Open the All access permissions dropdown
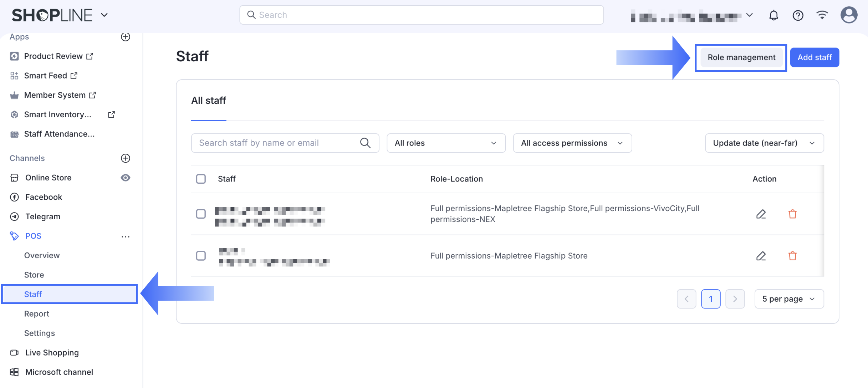 pos(572,143)
